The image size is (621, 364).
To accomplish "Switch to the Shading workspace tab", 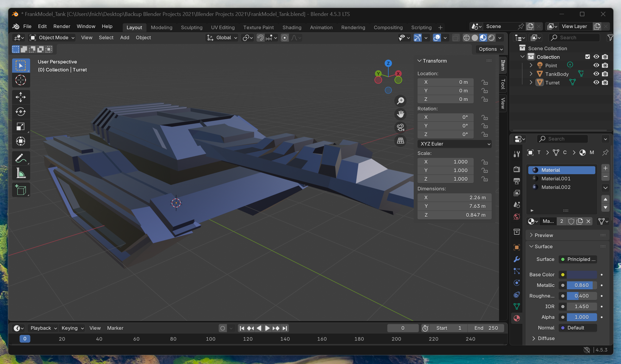I will (x=291, y=27).
